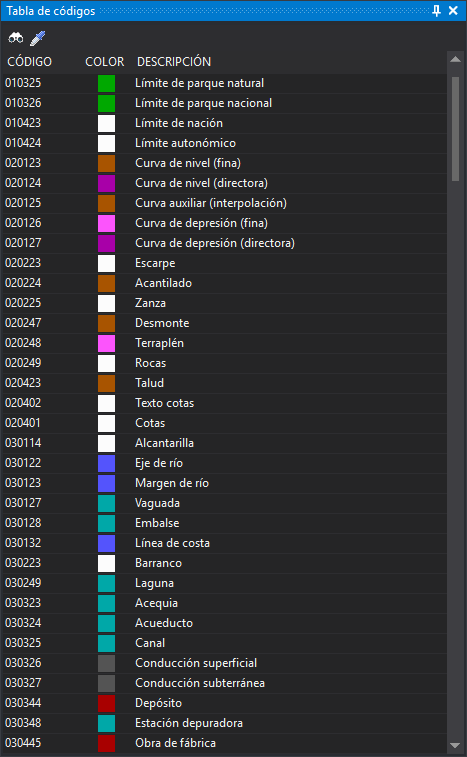Viewport: 467px width, 757px height.
Task: Select the Rocas description
Action: click(150, 363)
